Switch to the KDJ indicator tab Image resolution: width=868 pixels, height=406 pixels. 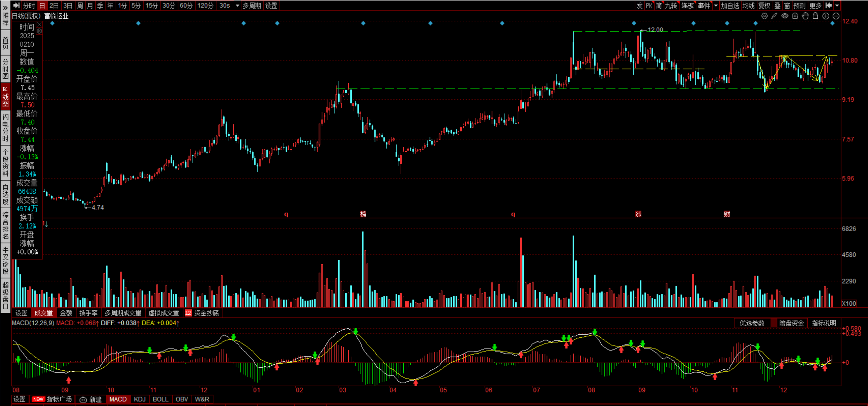click(139, 399)
